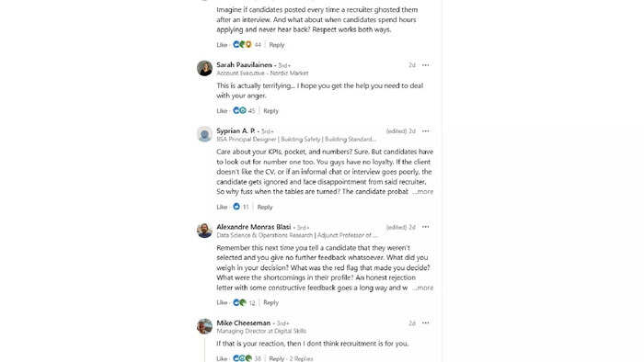Like Sarah Paavilainen's comment

pyautogui.click(x=222, y=111)
